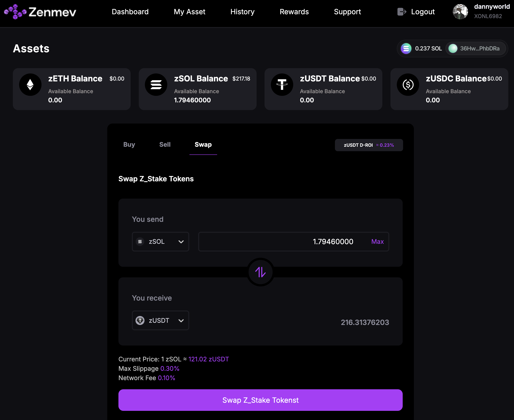This screenshot has height=420, width=514.
Task: Click the zSOL Balance heading
Action: (201, 79)
